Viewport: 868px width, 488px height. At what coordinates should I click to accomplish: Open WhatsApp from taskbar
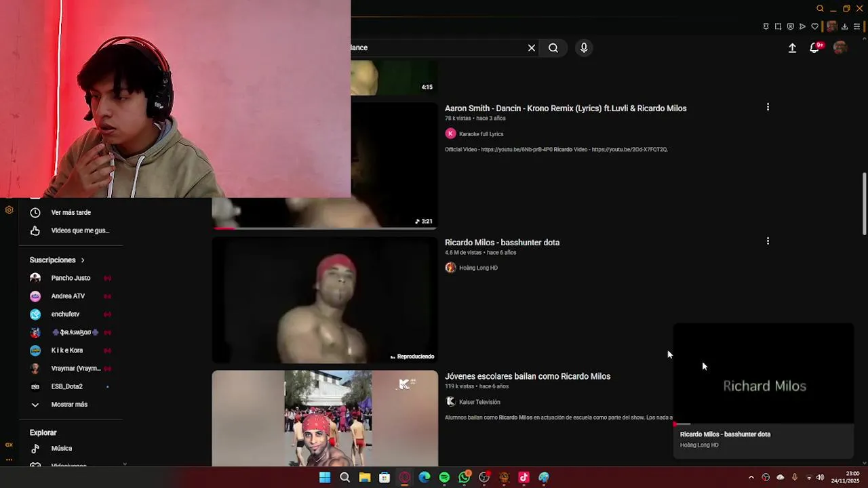point(464,478)
